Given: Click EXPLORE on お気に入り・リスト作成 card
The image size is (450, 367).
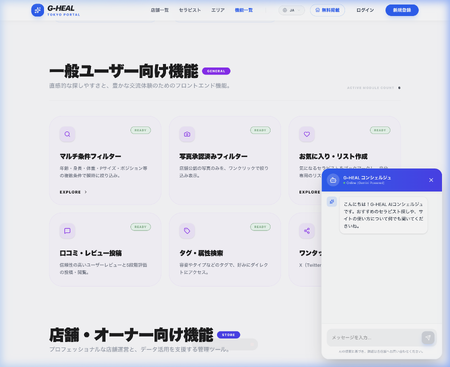Looking at the screenshot, I should point(310,192).
